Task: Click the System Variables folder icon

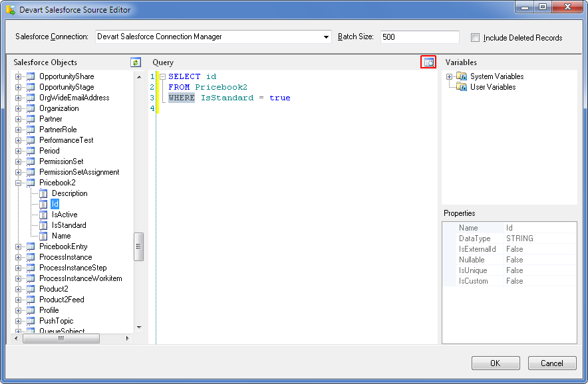Action: [462, 76]
